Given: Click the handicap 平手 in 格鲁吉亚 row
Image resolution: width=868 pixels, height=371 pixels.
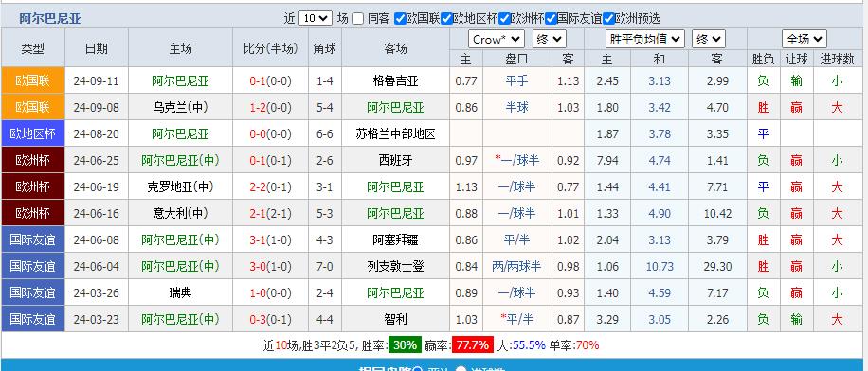Looking at the screenshot, I should [516, 81].
